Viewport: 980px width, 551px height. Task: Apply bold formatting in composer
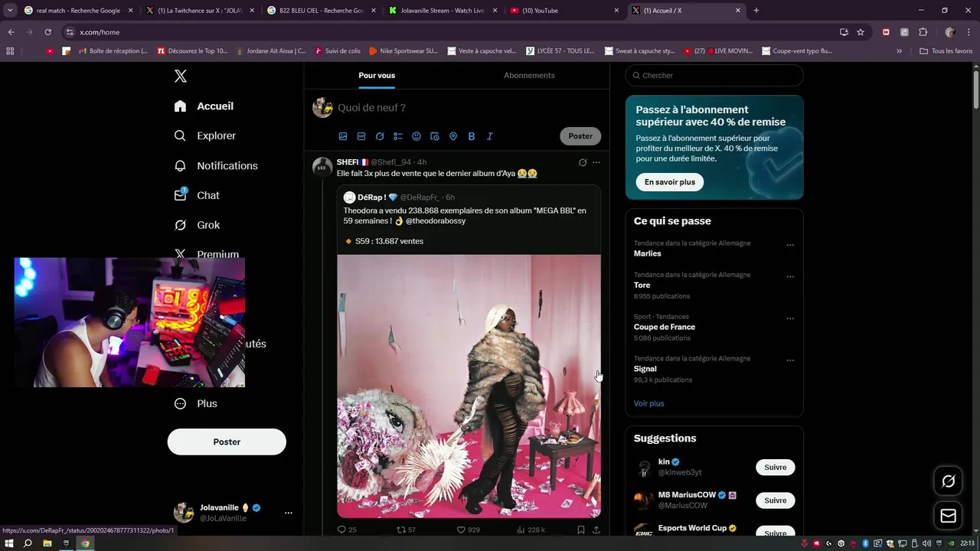pos(472,136)
